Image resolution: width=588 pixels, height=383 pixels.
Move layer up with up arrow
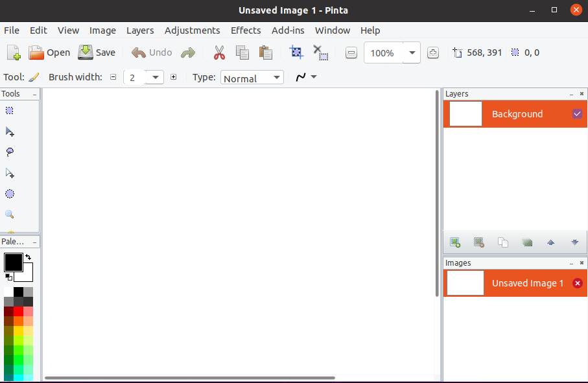pyautogui.click(x=551, y=242)
